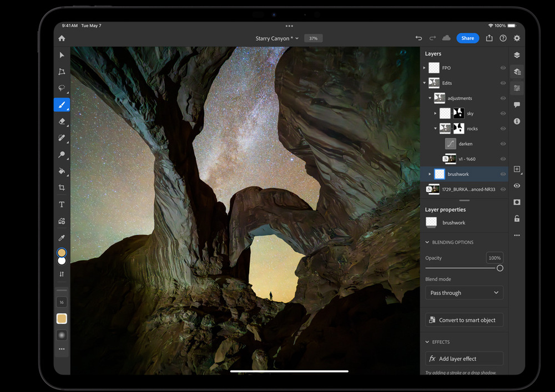The image size is (555, 392).
Task: Select the Transform tool
Action: (x=62, y=72)
